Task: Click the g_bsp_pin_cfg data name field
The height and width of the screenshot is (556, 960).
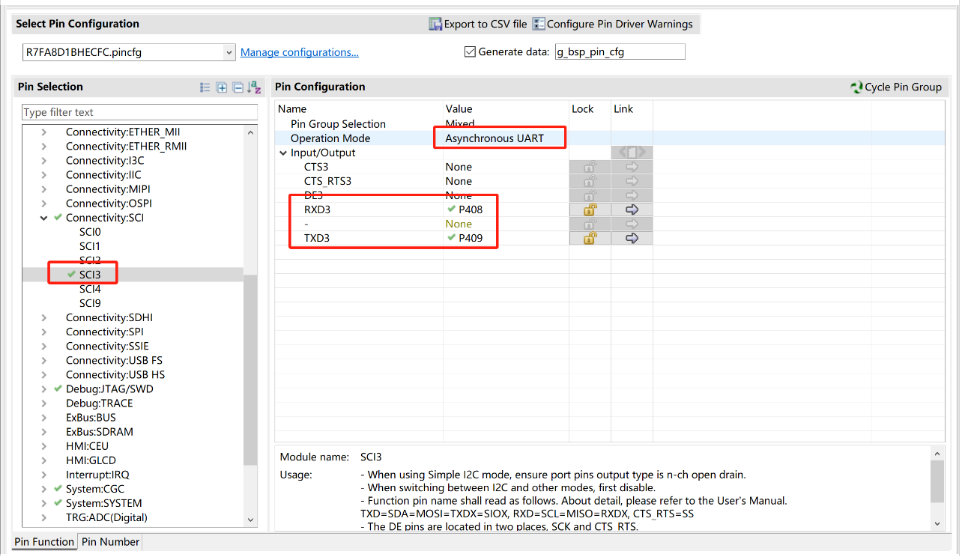Action: point(620,51)
